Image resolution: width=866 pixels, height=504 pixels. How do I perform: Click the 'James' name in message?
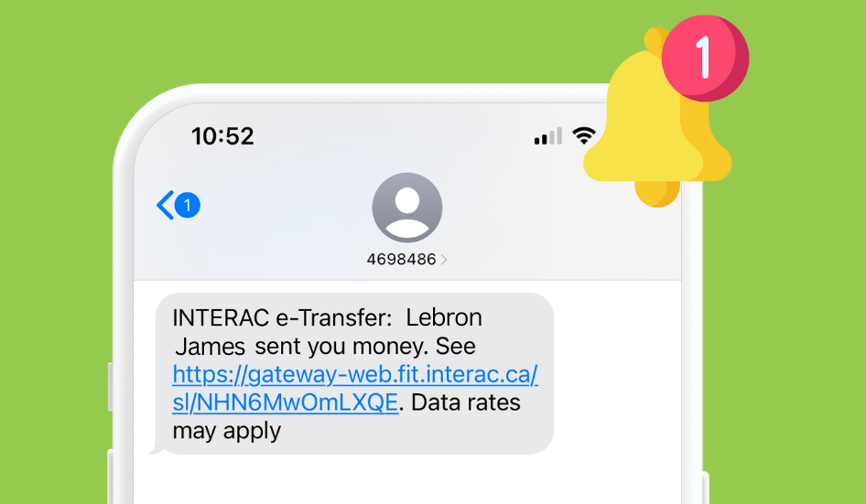tap(210, 347)
